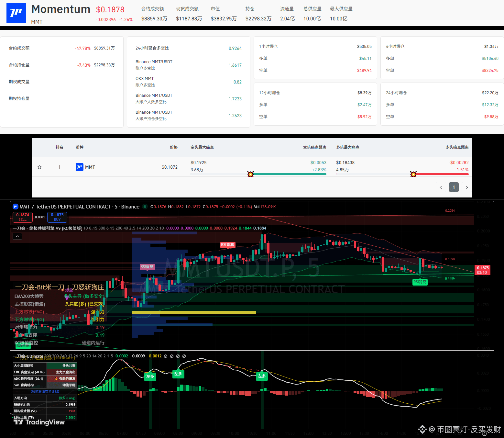Click the MMT price $0.1872 in table
Viewport: 504px width, 438px height.
pos(170,167)
